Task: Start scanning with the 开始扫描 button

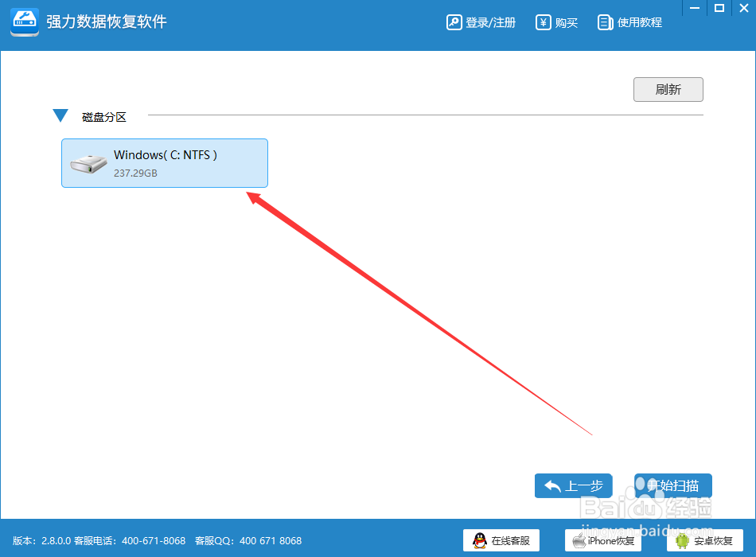Action: click(673, 485)
